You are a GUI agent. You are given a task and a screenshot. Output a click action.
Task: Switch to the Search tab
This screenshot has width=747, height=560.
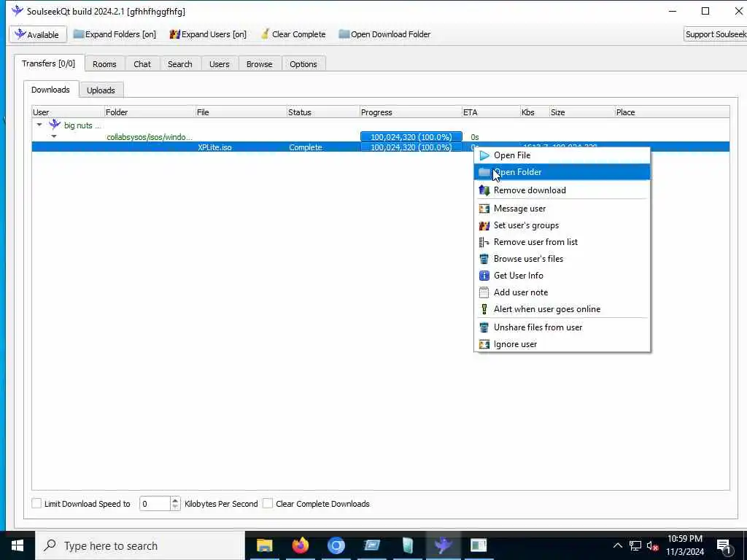click(x=179, y=64)
